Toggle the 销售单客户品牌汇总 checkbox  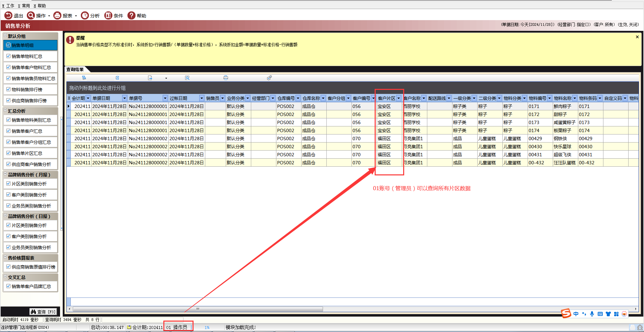pyautogui.click(x=8, y=286)
